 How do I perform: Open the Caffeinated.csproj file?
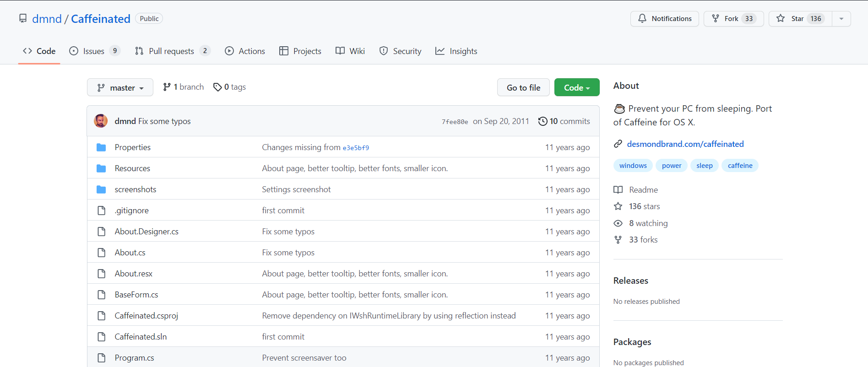coord(146,316)
